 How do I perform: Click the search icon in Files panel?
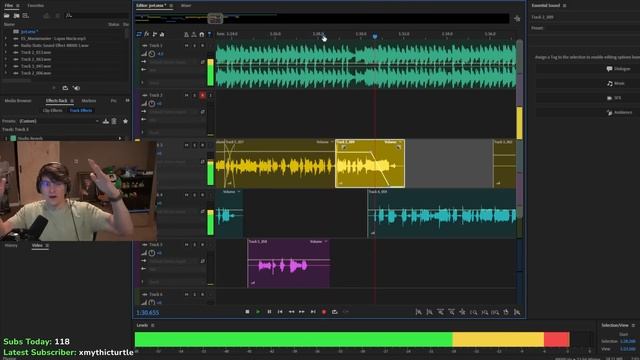pyautogui.click(x=69, y=16)
